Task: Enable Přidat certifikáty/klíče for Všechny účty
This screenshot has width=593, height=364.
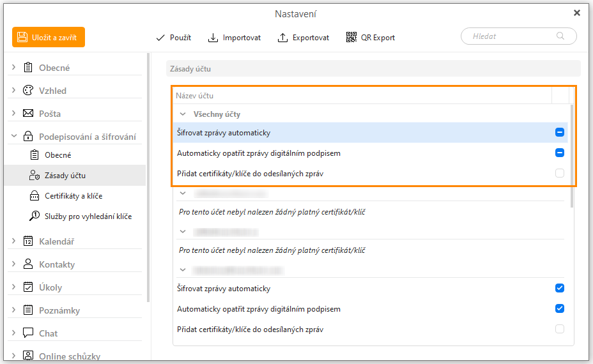Action: click(x=559, y=173)
